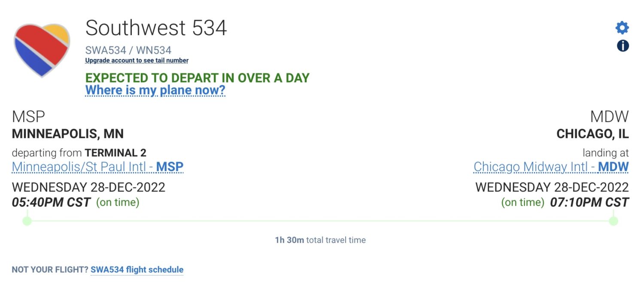Click the large MDW destination code
This screenshot has width=644, height=283.
(x=609, y=117)
